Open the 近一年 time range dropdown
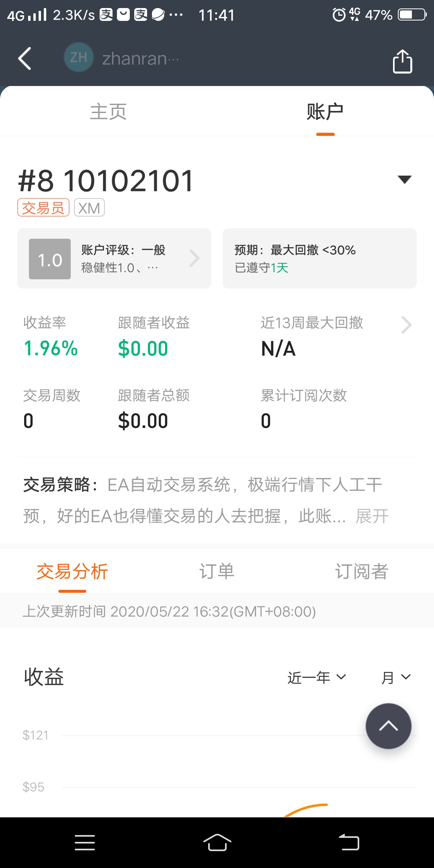The height and width of the screenshot is (868, 434). pos(317,678)
